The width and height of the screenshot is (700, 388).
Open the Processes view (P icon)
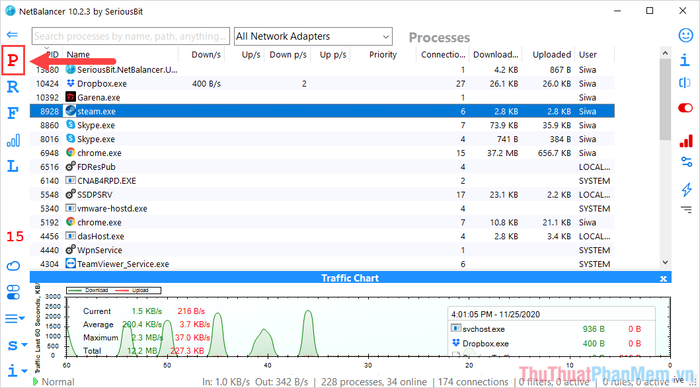(12, 60)
